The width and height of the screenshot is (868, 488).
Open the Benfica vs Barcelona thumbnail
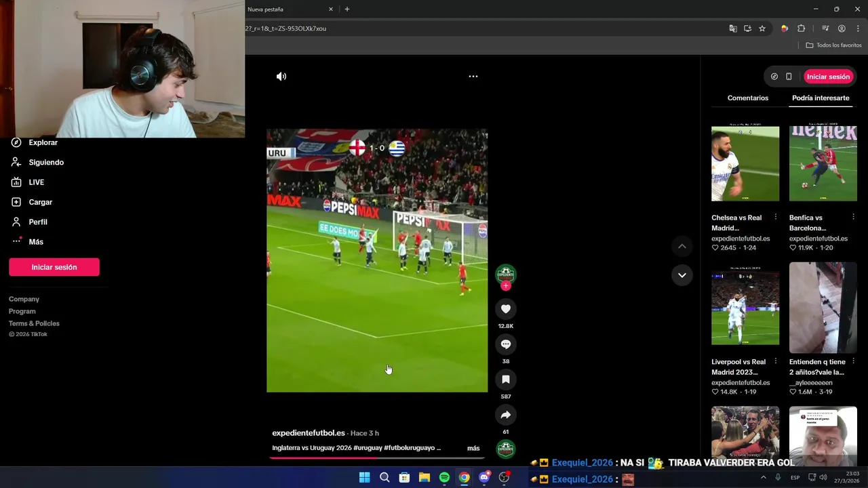tap(823, 163)
